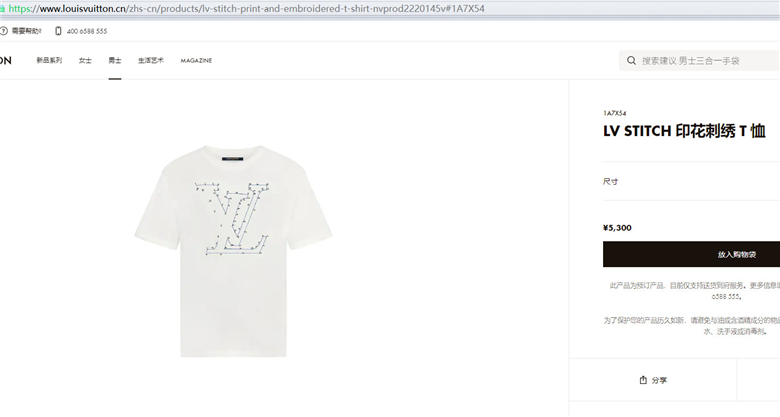This screenshot has height=417, width=780.
Task: Click the browser URL address bar
Action: coord(390,8)
